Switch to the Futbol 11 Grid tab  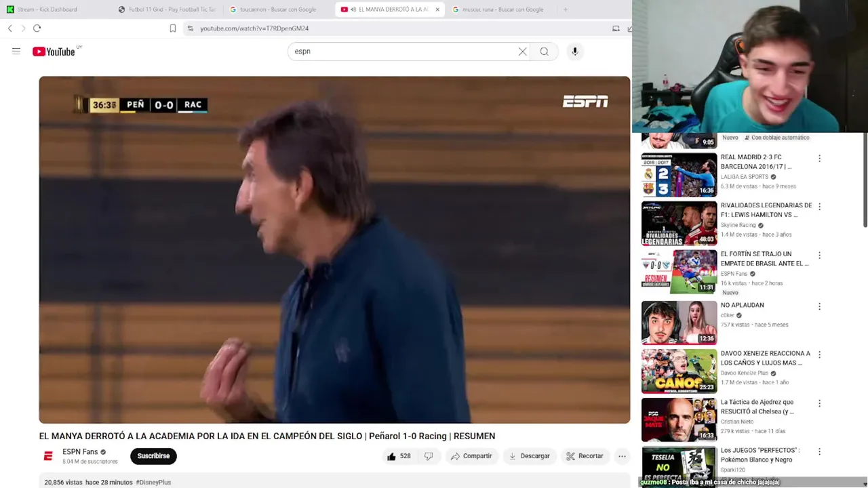[166, 9]
